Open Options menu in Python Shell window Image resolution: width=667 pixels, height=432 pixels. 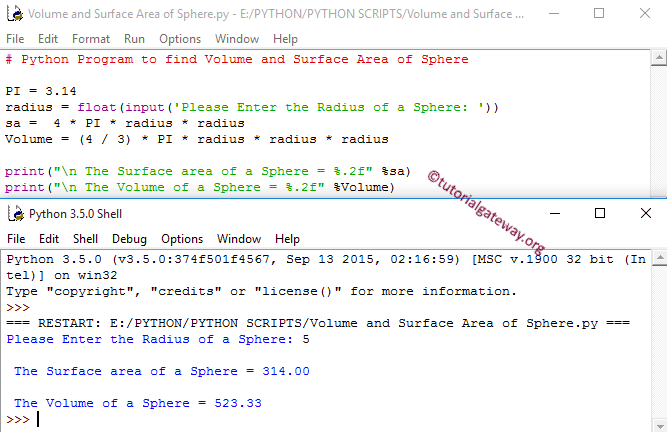pos(182,239)
